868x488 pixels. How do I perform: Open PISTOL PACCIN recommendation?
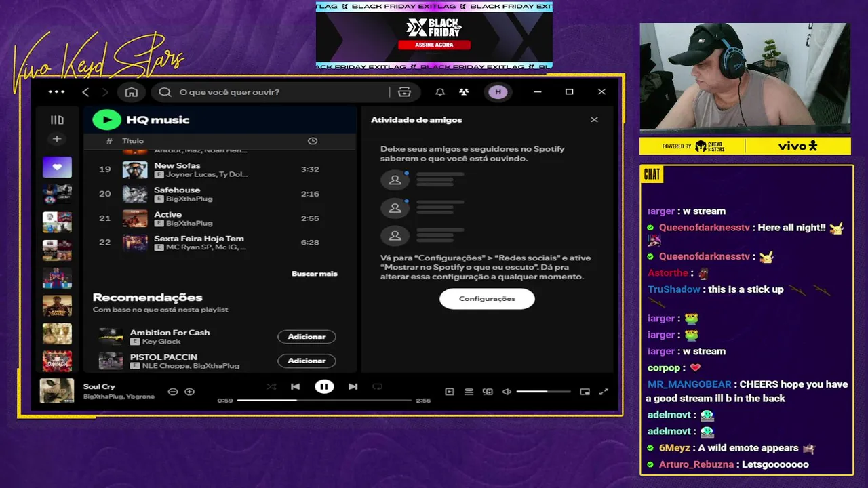pos(163,357)
